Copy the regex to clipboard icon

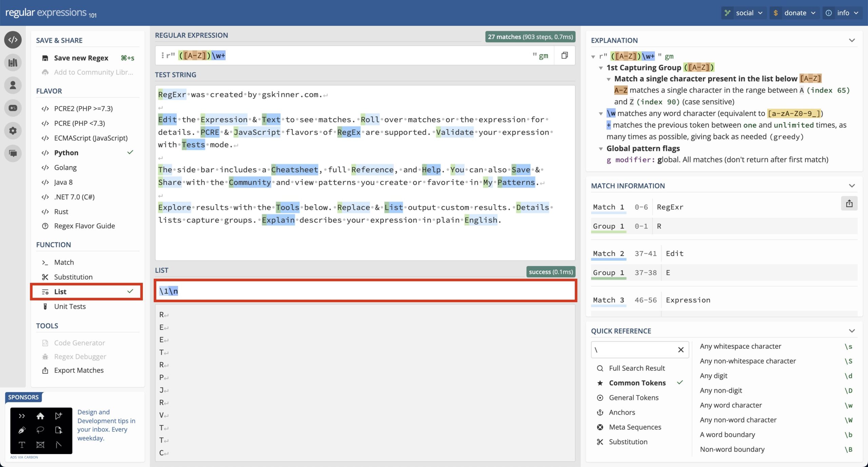point(565,56)
